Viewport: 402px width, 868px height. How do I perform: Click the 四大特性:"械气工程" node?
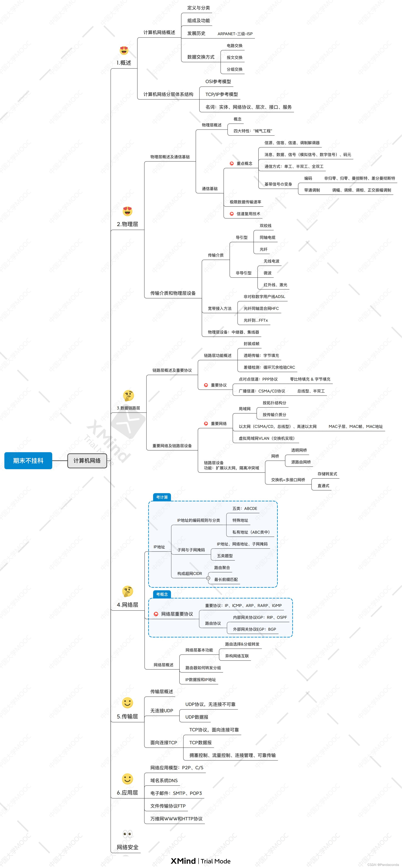253,131
